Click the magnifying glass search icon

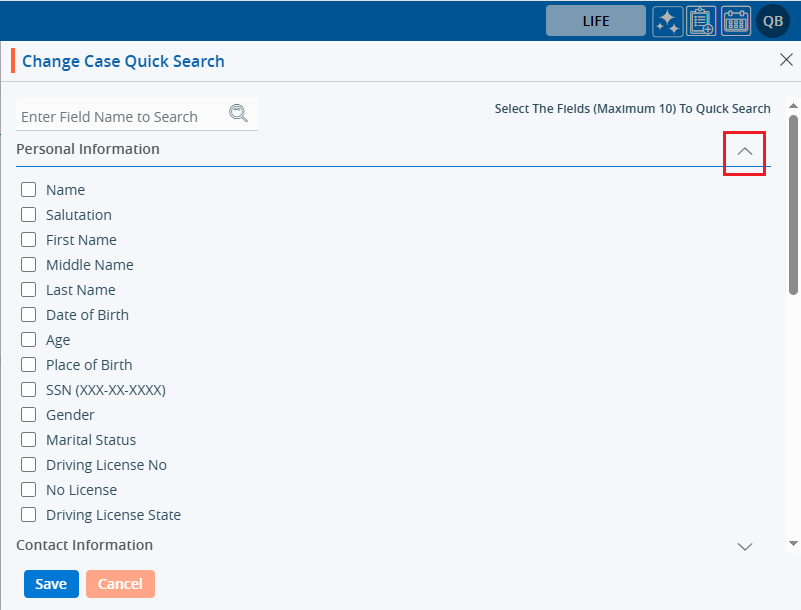pos(238,114)
